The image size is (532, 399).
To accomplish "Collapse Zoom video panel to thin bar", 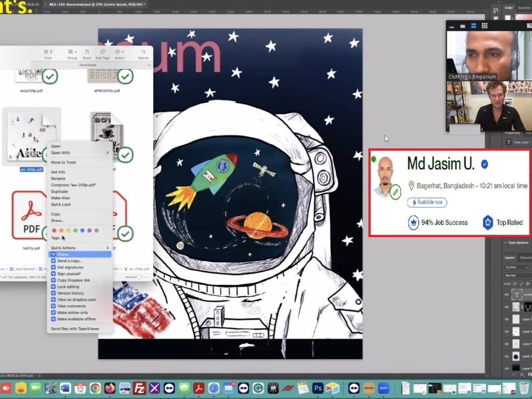I will (x=452, y=27).
